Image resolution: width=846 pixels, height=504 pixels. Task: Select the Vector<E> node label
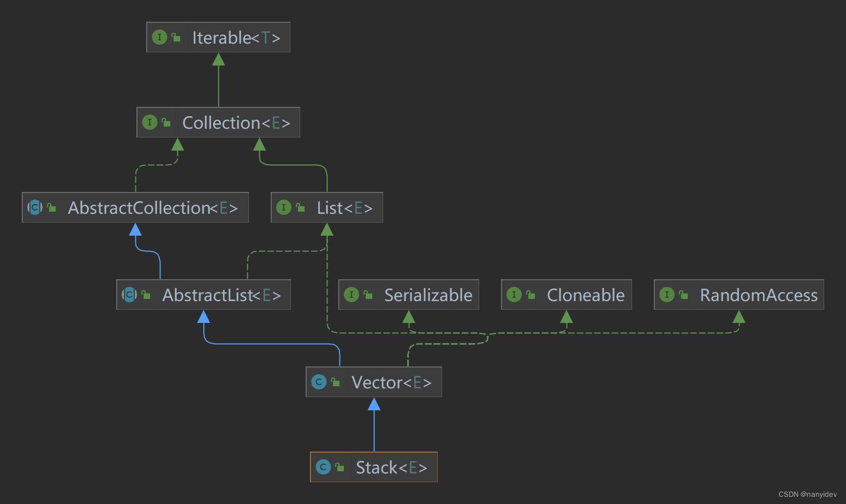[391, 382]
